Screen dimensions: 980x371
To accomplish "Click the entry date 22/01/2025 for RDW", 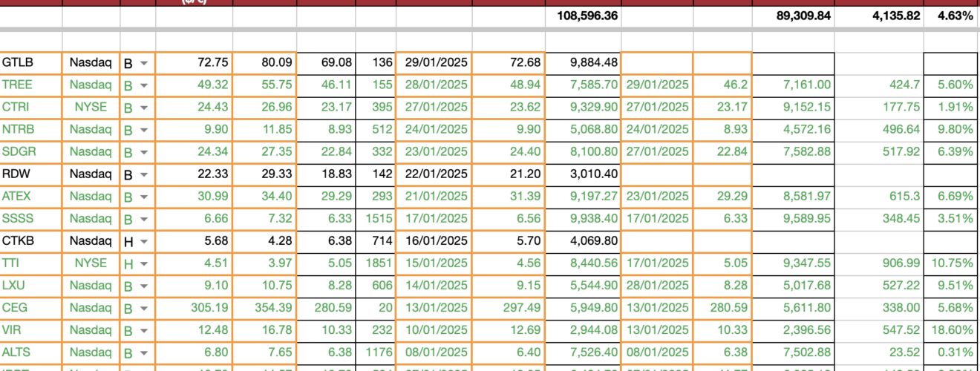I will point(434,174).
